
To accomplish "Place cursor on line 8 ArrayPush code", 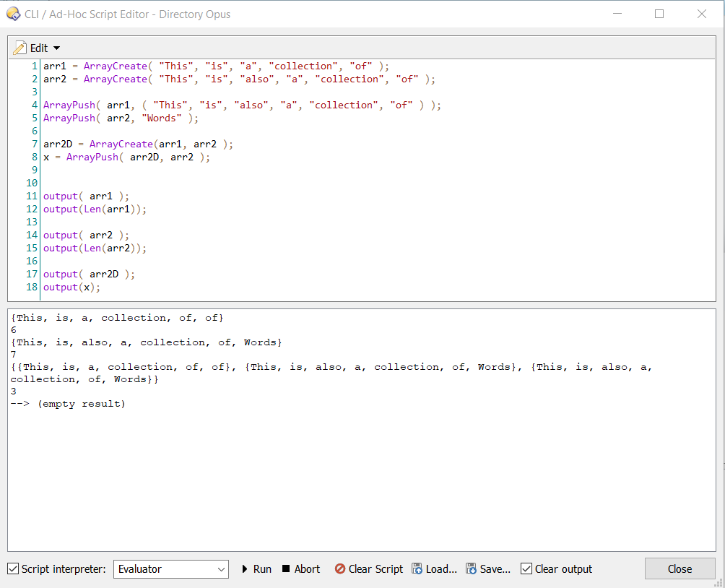I will 126,157.
